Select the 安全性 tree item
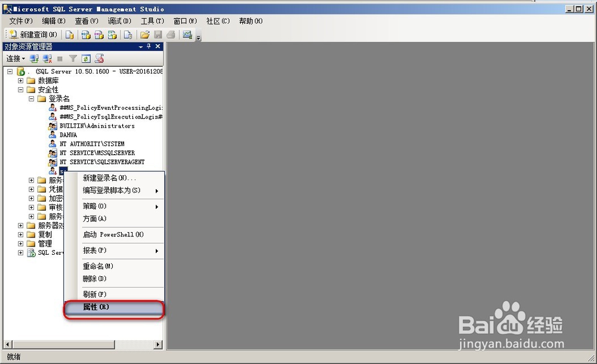 click(48, 90)
